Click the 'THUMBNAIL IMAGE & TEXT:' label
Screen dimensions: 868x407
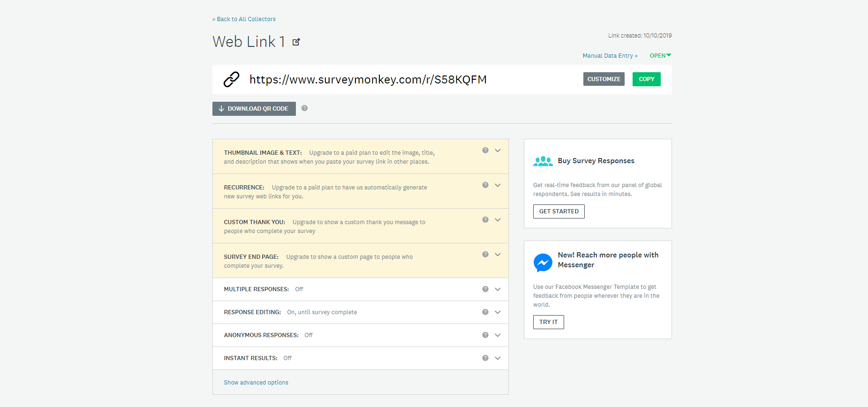[263, 153]
